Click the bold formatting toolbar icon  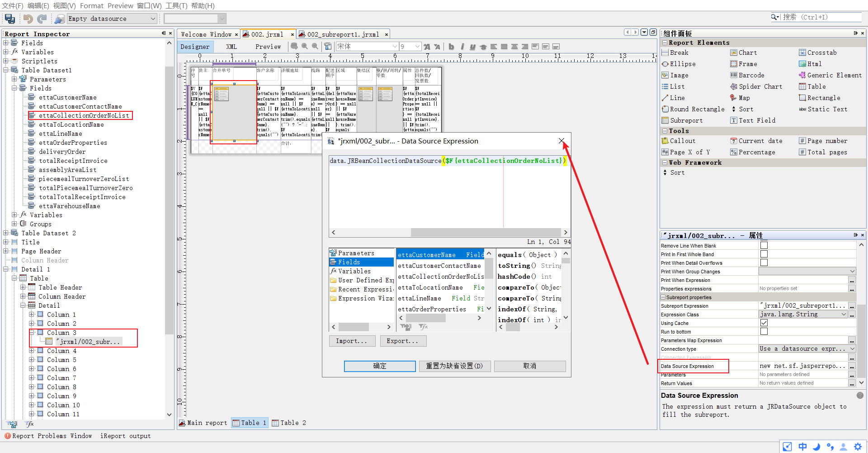(451, 47)
